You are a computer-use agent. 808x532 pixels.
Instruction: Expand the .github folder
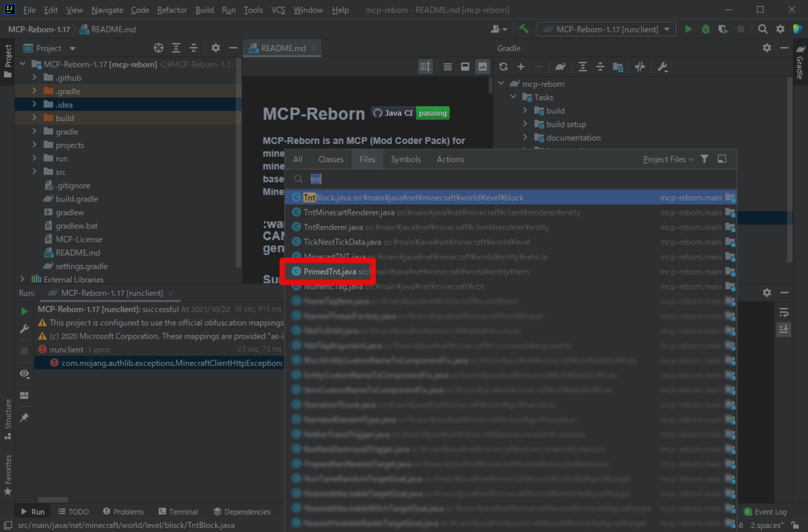[34, 77]
